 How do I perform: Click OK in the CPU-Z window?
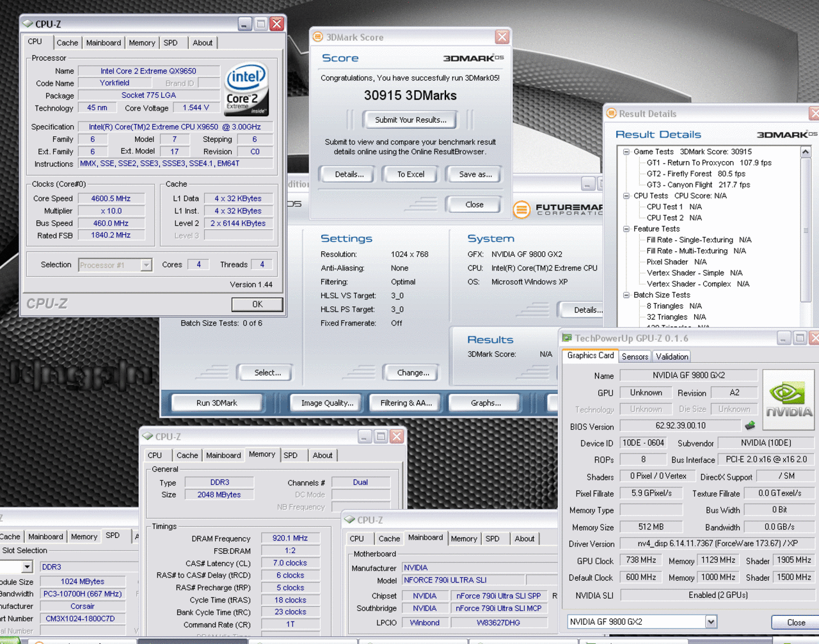pos(257,304)
